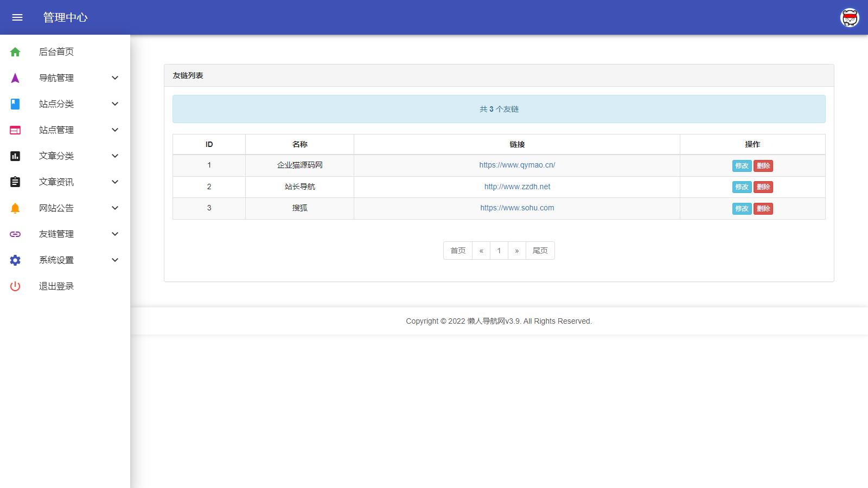The width and height of the screenshot is (868, 488).
Task: Open the 后台首页 menu item
Action: coord(56,52)
